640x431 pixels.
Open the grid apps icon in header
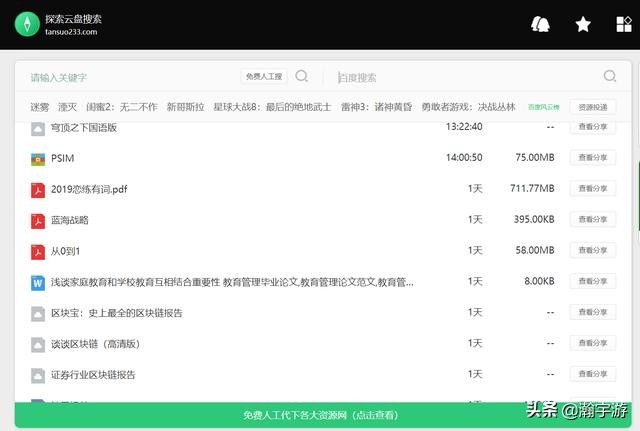pos(624,24)
